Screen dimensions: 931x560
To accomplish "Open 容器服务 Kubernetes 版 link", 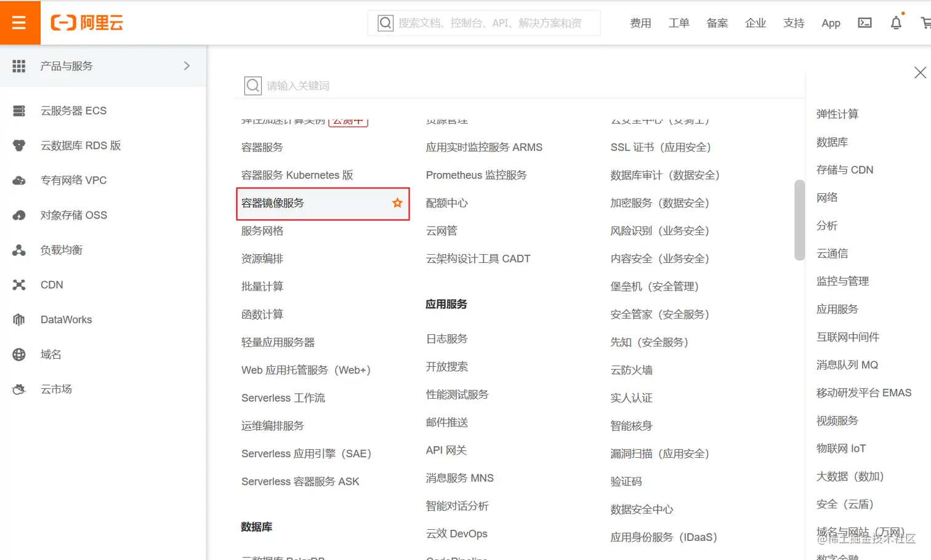I will (x=297, y=175).
